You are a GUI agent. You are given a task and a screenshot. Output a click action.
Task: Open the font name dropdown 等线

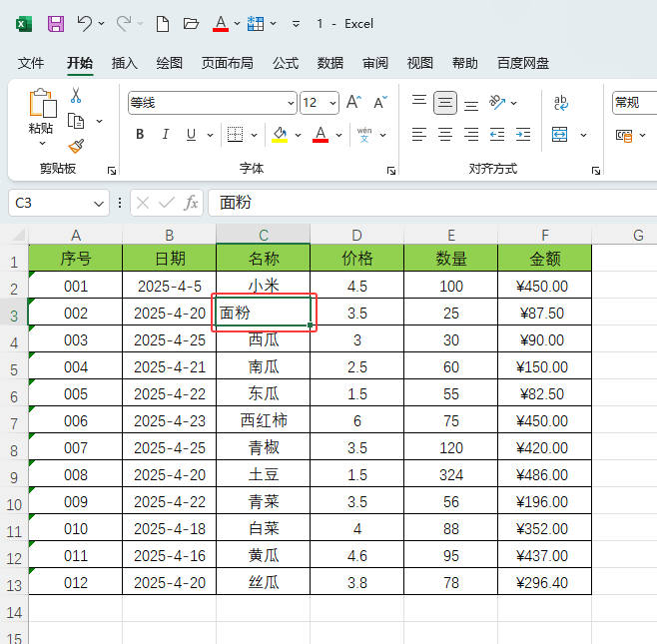tap(291, 103)
